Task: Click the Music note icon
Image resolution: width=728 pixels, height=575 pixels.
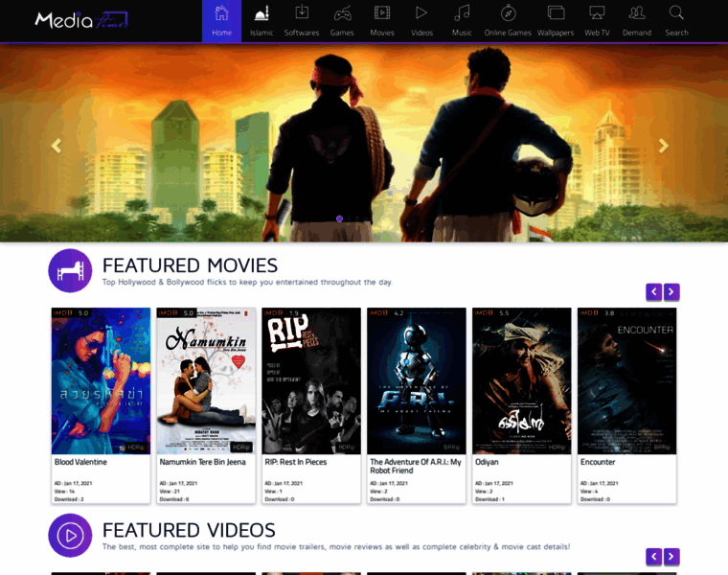Action: pyautogui.click(x=462, y=13)
